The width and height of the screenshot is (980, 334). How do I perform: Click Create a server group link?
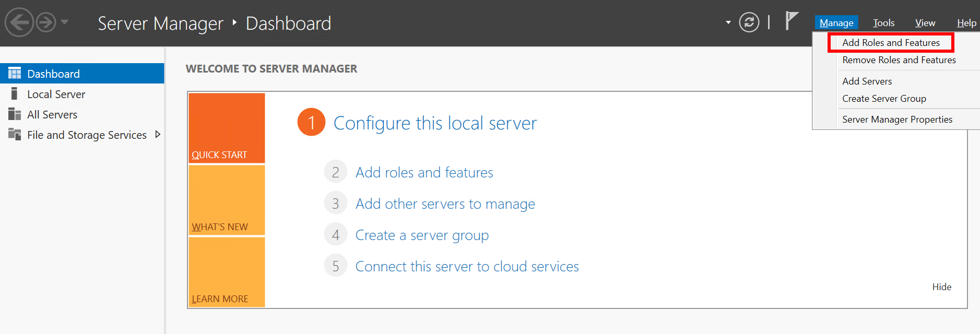click(422, 235)
